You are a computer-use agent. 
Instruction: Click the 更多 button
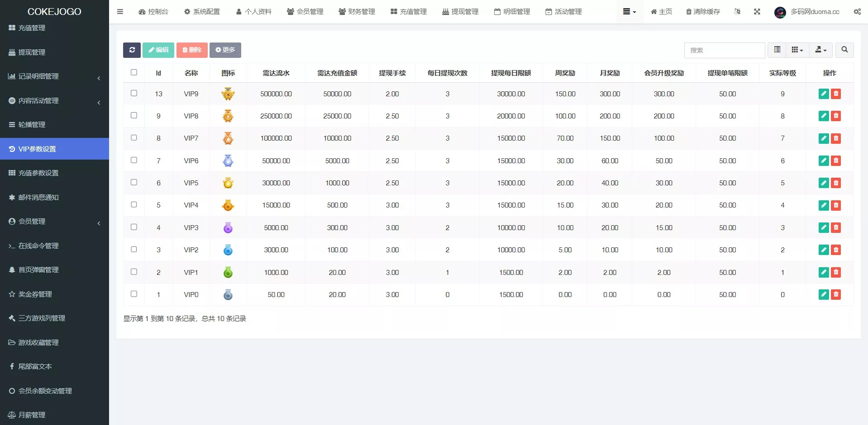point(225,50)
